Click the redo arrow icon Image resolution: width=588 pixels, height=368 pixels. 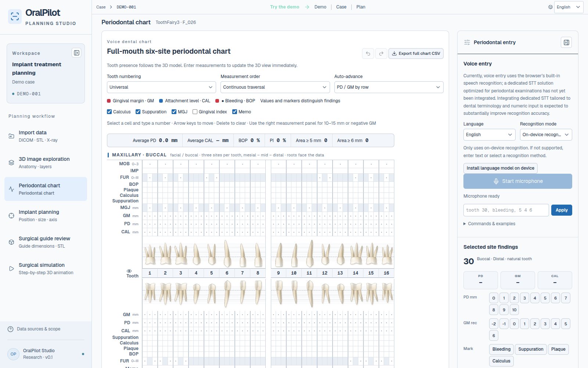[381, 53]
